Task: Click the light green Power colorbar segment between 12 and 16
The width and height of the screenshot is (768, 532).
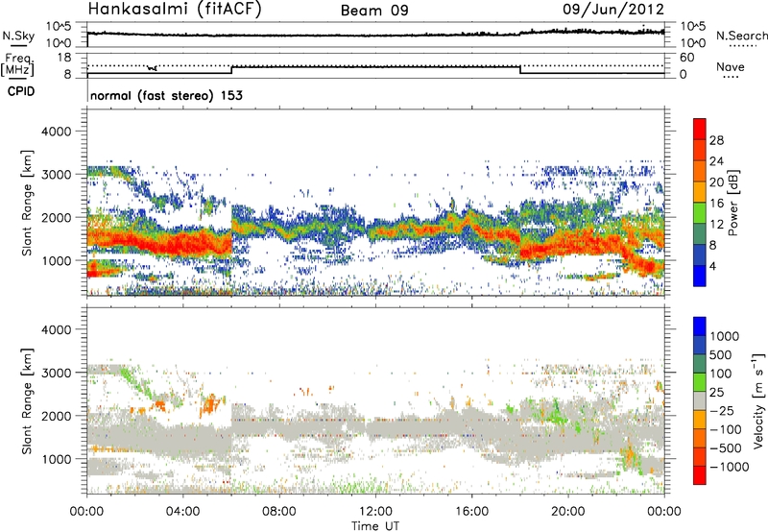Action: coord(700,212)
